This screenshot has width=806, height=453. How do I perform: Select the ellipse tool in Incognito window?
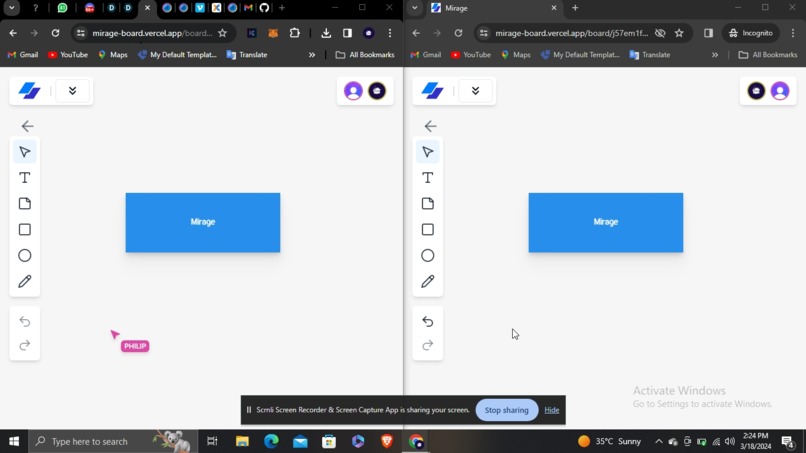[x=428, y=256]
